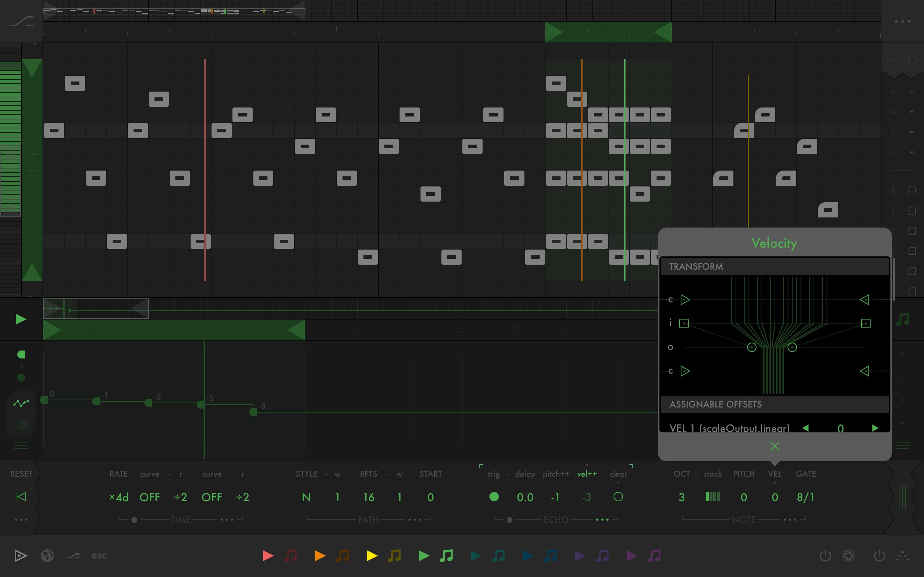
Task: Click the globe icon in the bottom bar
Action: pos(47,556)
